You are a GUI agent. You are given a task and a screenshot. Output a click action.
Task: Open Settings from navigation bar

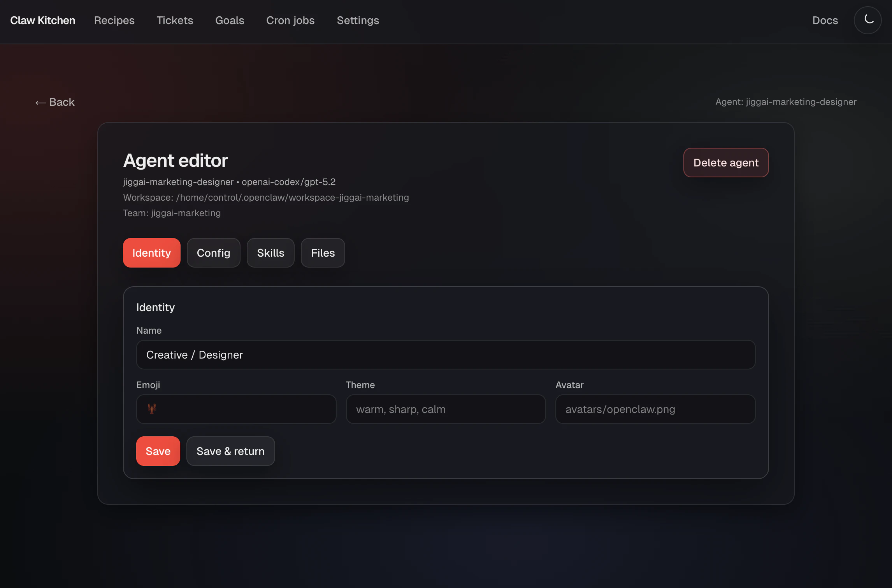[x=358, y=21]
